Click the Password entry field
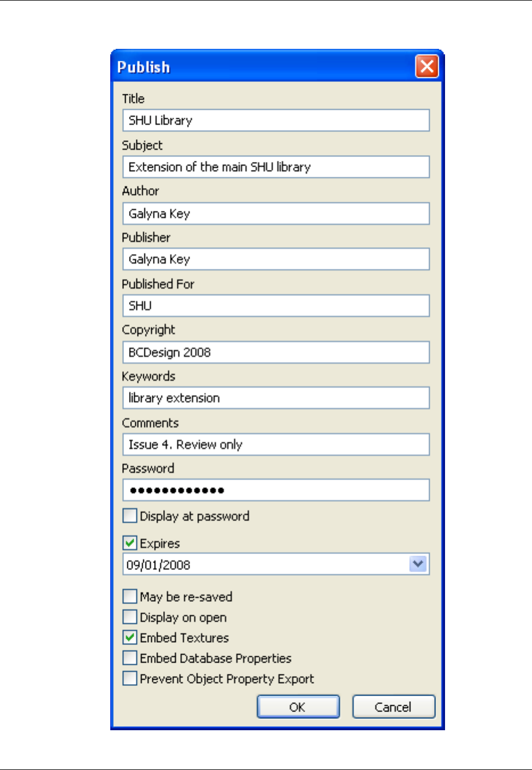The image size is (532, 770). coord(276,490)
